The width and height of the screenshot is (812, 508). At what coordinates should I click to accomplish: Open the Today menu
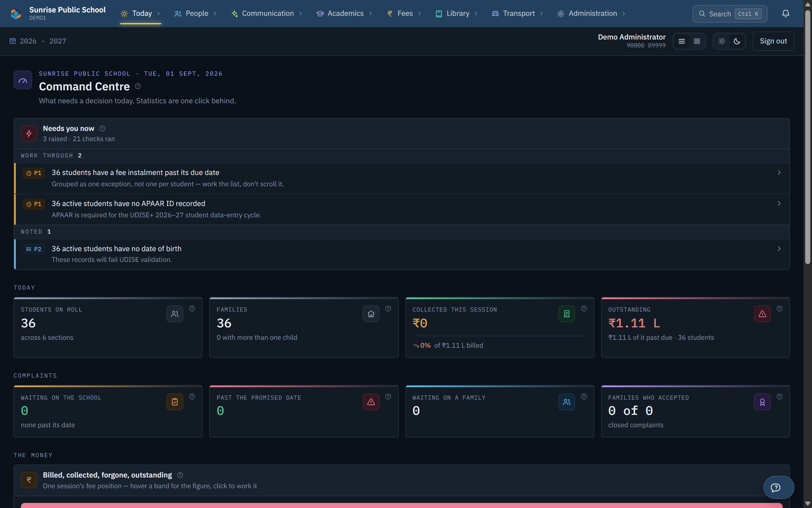point(141,14)
